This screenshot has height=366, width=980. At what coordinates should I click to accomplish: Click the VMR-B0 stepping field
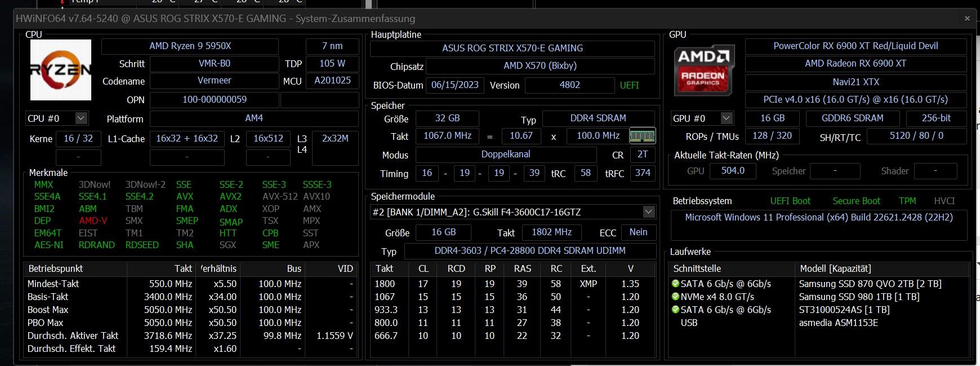click(215, 64)
